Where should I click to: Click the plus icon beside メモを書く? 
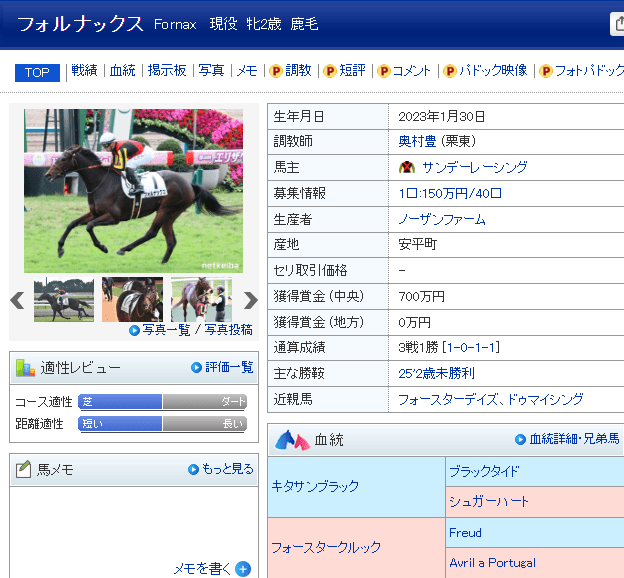(243, 569)
